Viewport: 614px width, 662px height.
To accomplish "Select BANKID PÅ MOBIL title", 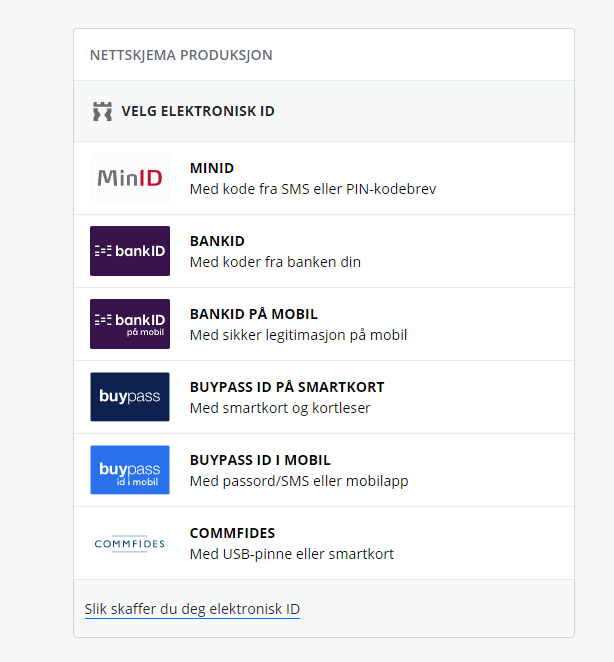I will 253,314.
